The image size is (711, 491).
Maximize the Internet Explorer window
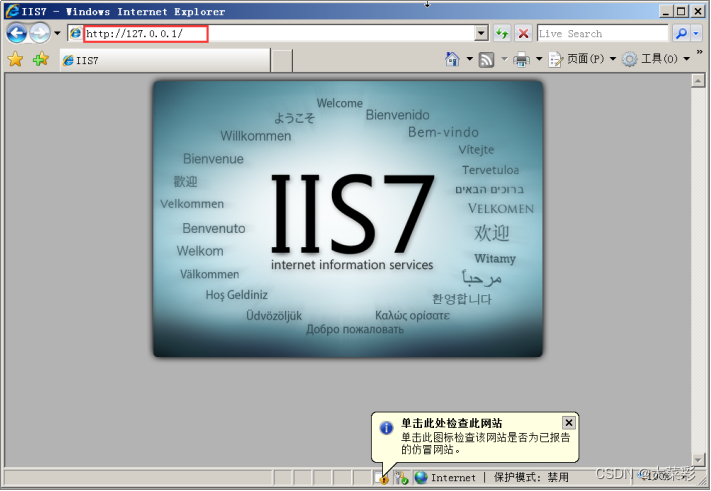[682, 11]
